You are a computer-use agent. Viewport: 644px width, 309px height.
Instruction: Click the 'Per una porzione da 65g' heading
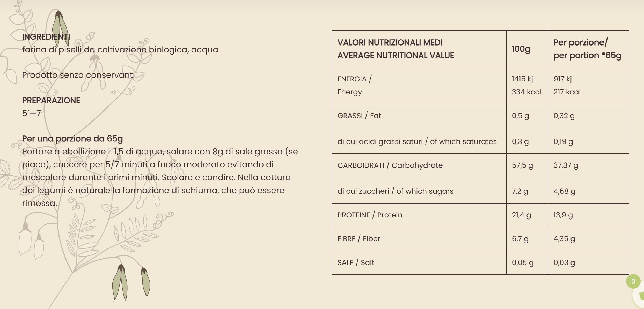[x=72, y=139]
